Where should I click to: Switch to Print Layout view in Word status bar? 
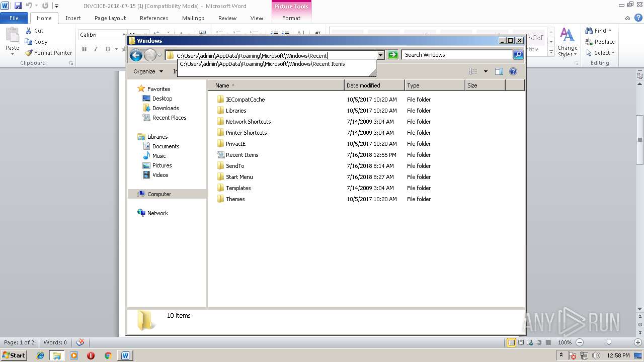coord(511,342)
